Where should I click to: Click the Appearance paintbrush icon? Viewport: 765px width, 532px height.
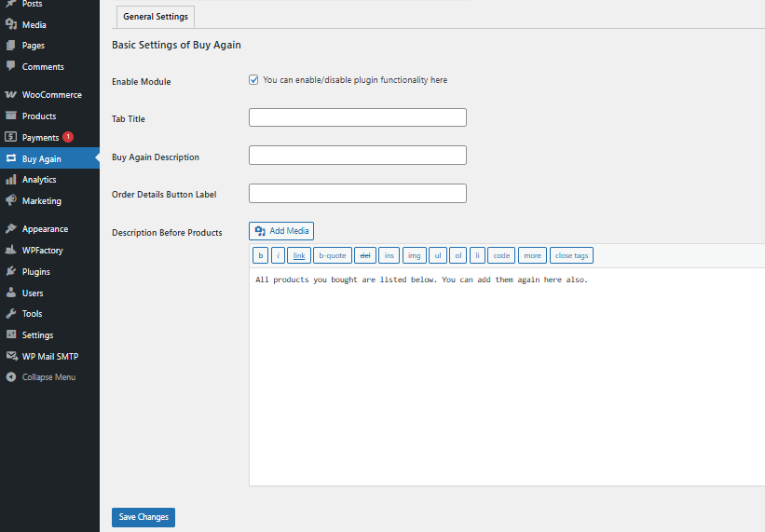coord(11,229)
